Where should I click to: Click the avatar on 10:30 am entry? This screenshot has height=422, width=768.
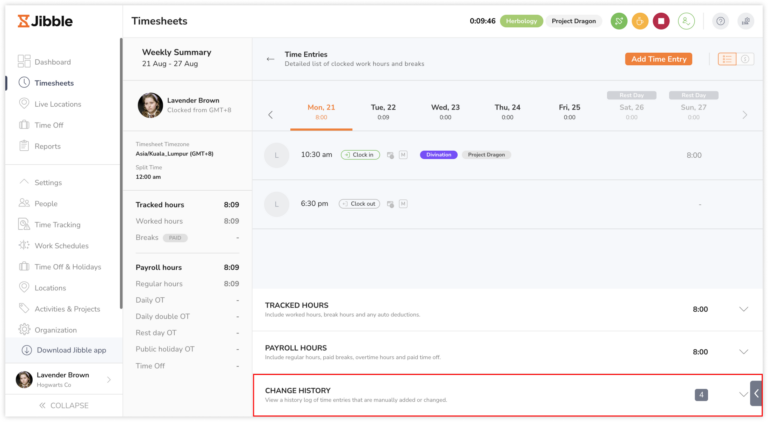(x=276, y=155)
